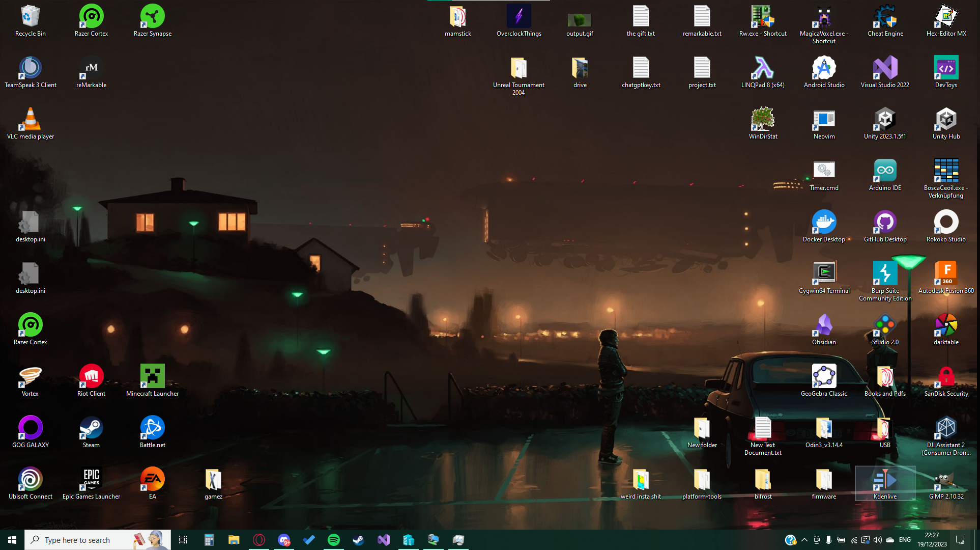
Task: Click the Rokoko Studio icon
Action: coord(946,226)
